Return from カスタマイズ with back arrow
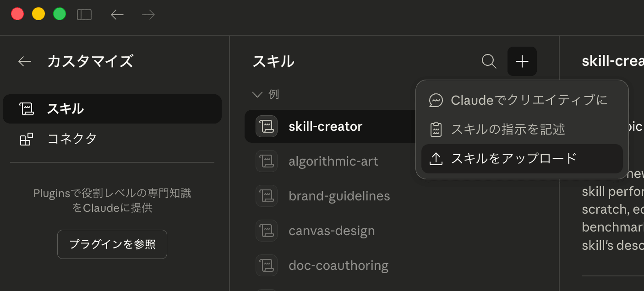Image resolution: width=644 pixels, height=291 pixels. (x=25, y=61)
